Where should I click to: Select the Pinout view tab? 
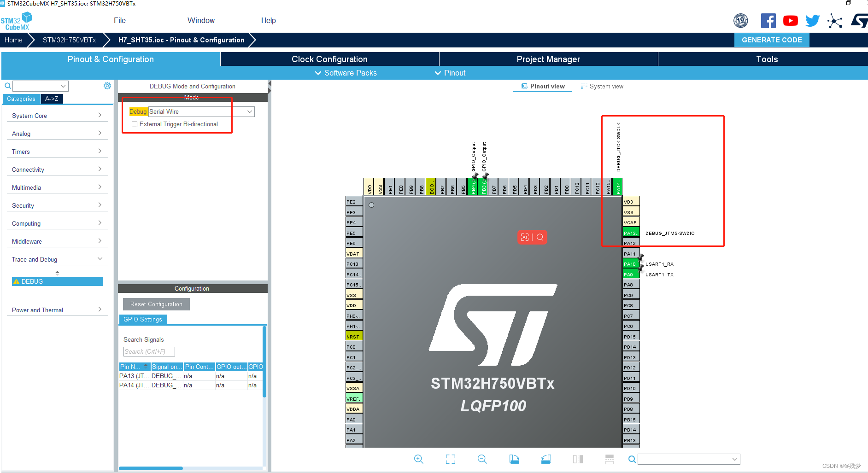543,86
